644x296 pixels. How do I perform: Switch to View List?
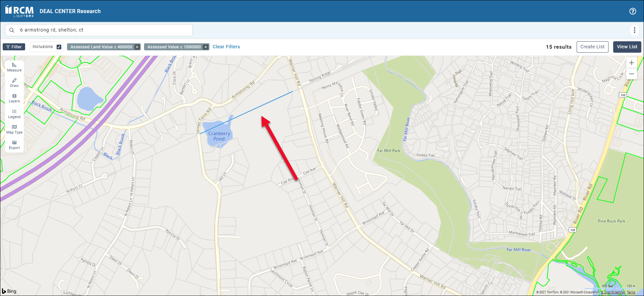[x=627, y=47]
